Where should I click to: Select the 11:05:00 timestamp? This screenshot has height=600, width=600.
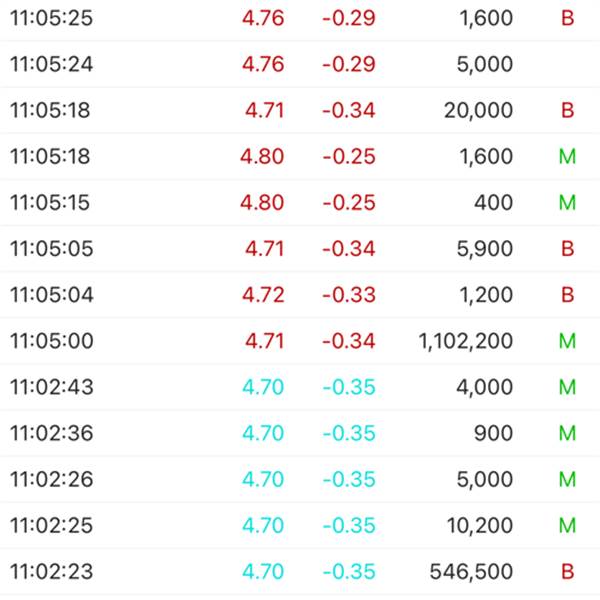tap(52, 341)
